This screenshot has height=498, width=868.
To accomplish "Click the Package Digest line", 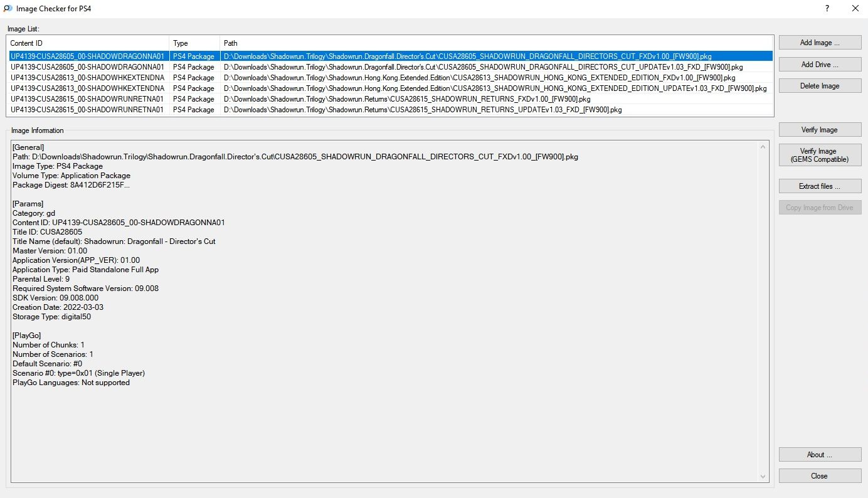I will (71, 185).
